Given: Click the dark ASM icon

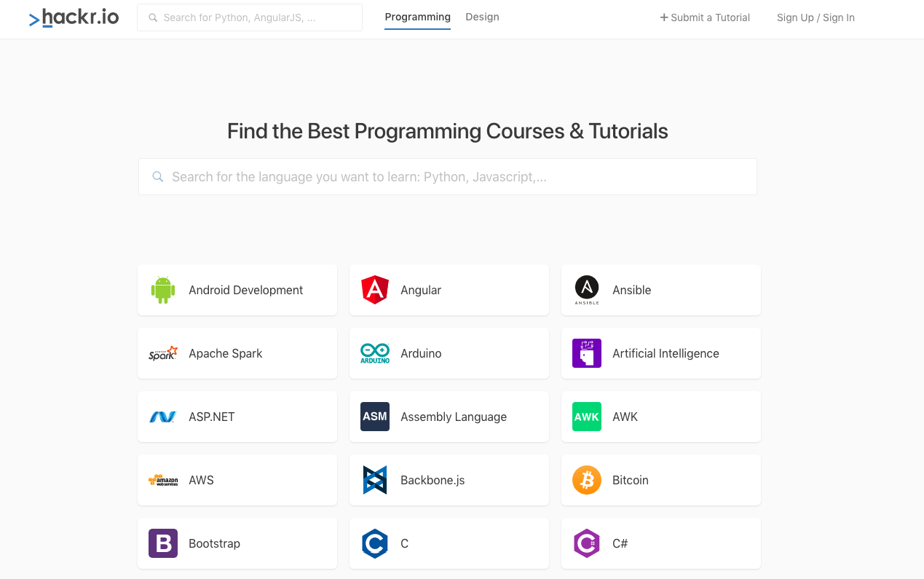Looking at the screenshot, I should (375, 417).
